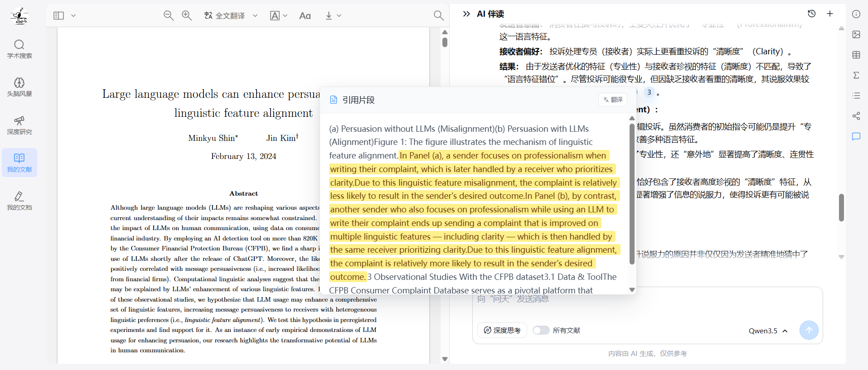Viewport: 868px width, 370px height.
Task: Open the 全文翻译 dropdown arrow
Action: (255, 15)
